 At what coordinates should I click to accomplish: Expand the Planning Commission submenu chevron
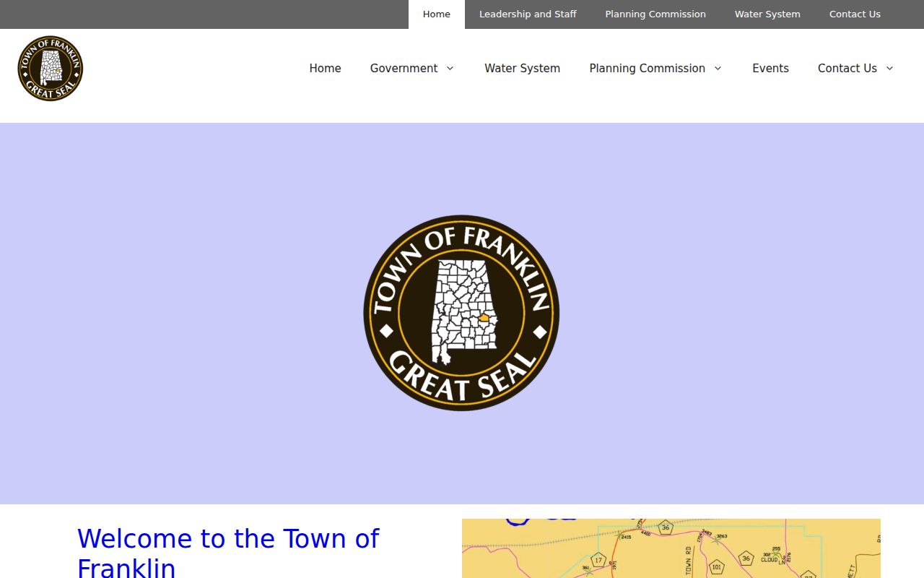click(718, 68)
